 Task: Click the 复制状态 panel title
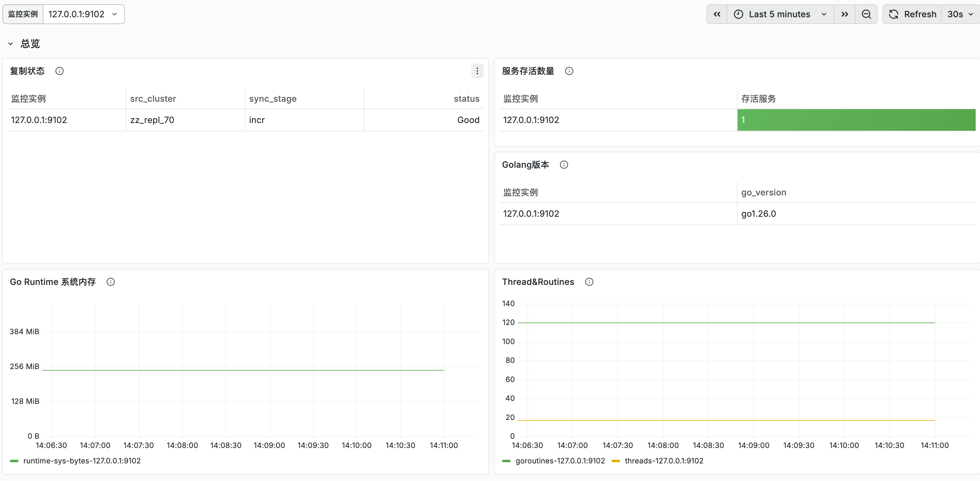tap(27, 71)
